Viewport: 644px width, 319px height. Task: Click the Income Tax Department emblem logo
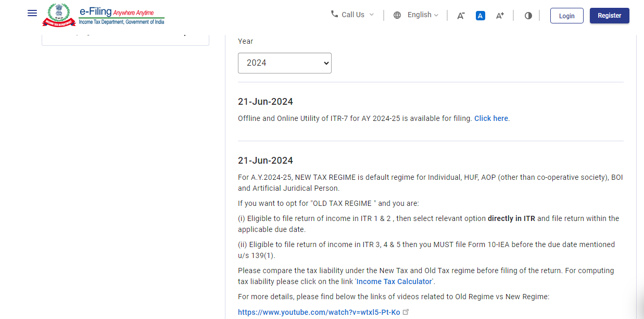pos(59,15)
